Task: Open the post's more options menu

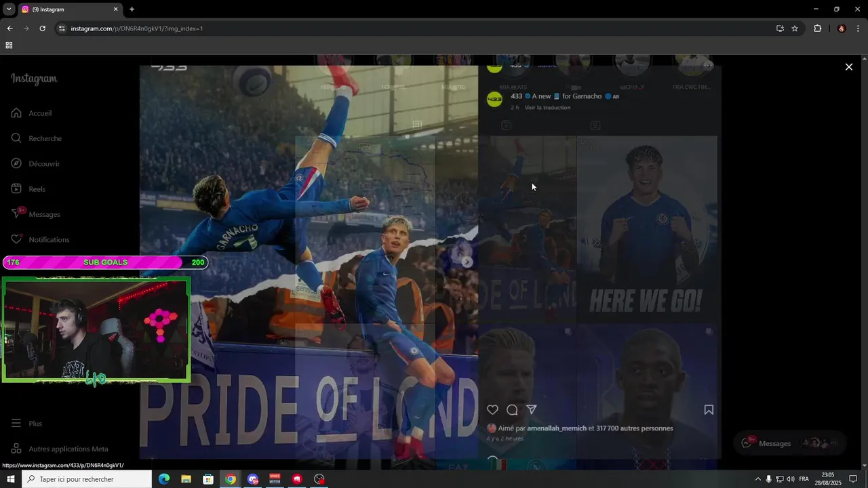Action: point(708,66)
